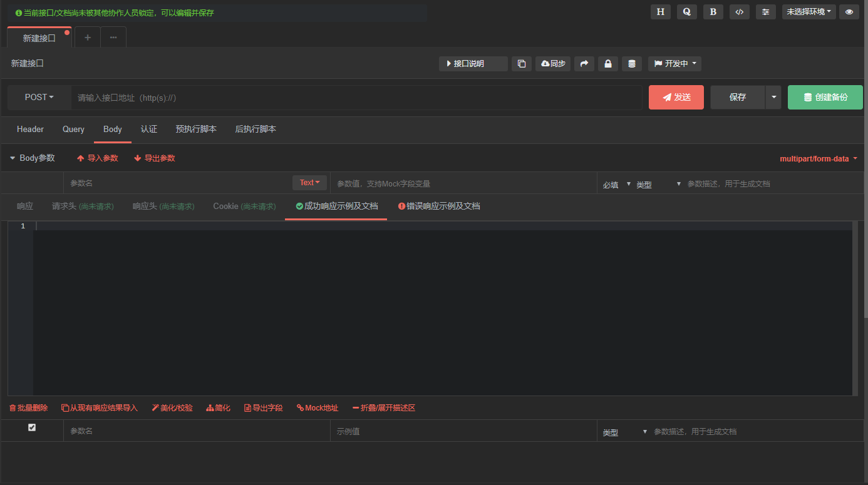Click the 发送 send button
868x485 pixels.
point(676,98)
